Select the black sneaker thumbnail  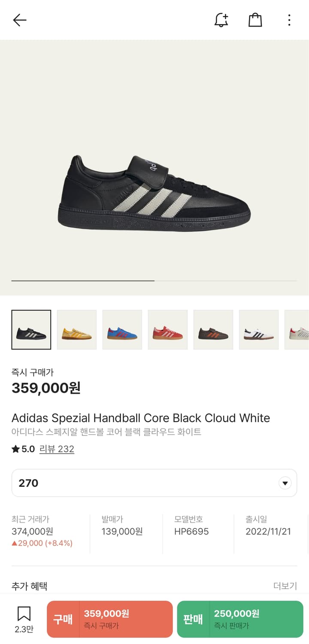(x=31, y=330)
